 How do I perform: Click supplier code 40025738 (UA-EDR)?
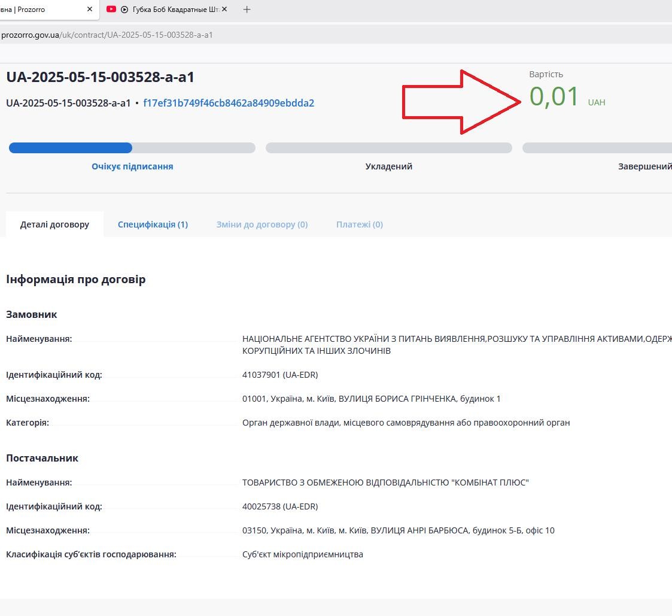click(280, 506)
